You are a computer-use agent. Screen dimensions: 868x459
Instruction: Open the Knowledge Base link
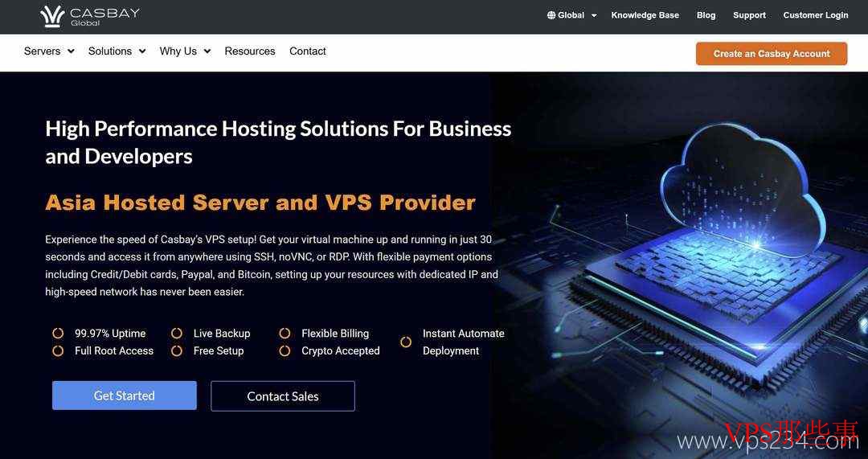point(645,15)
